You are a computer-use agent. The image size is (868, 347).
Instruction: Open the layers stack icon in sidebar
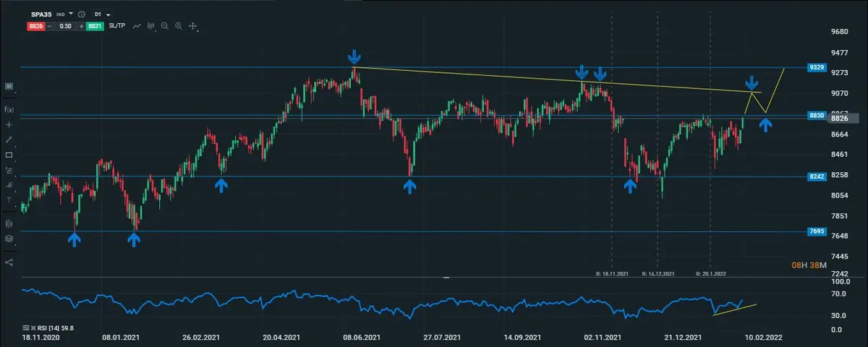pyautogui.click(x=9, y=239)
